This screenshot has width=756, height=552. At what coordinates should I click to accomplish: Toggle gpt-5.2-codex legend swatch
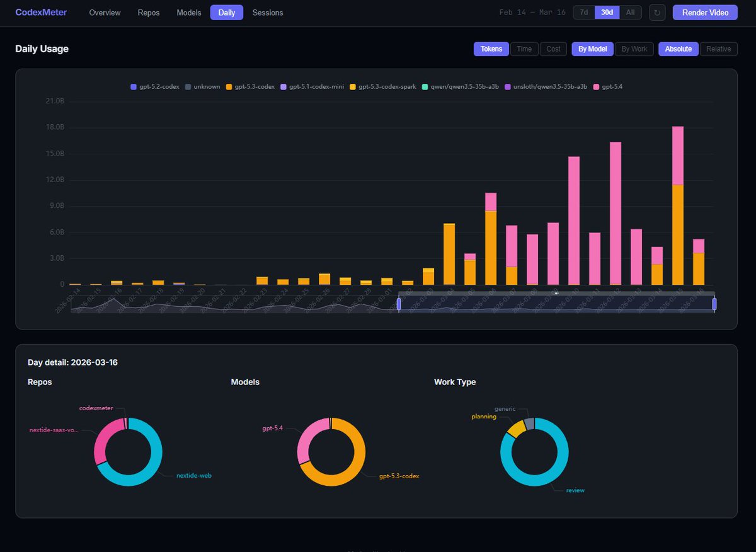click(x=134, y=86)
